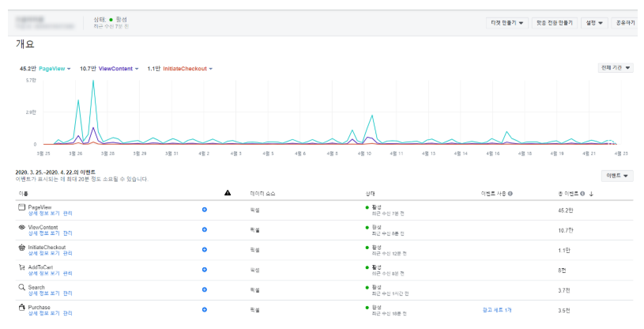Click the PageView browser window icon
The image size is (644, 329).
(22, 207)
